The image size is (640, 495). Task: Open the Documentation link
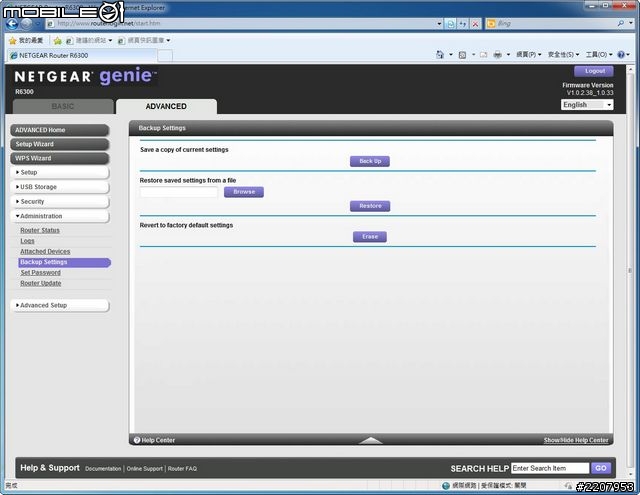(x=103, y=469)
